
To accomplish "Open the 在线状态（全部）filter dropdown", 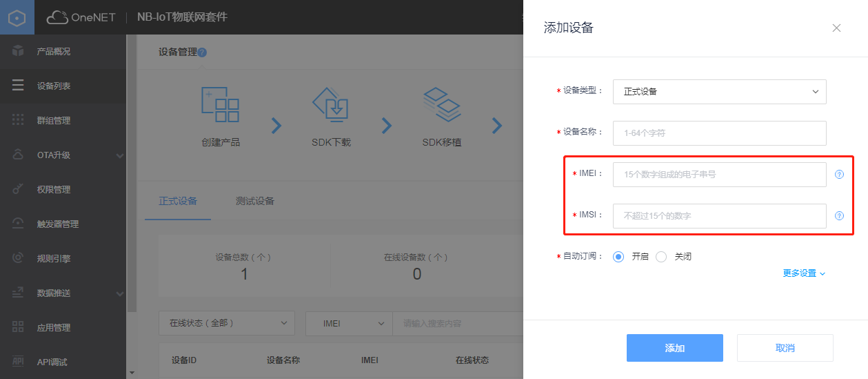I will 226,323.
